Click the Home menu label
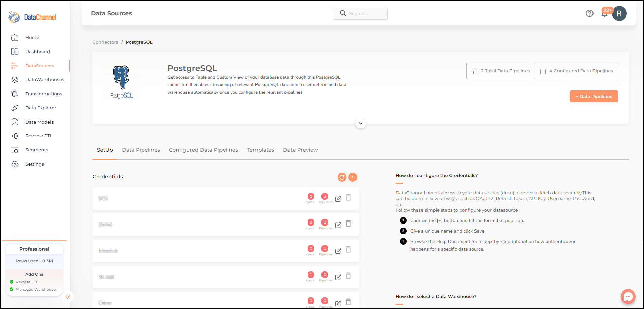Image resolution: width=644 pixels, height=309 pixels. [32, 38]
